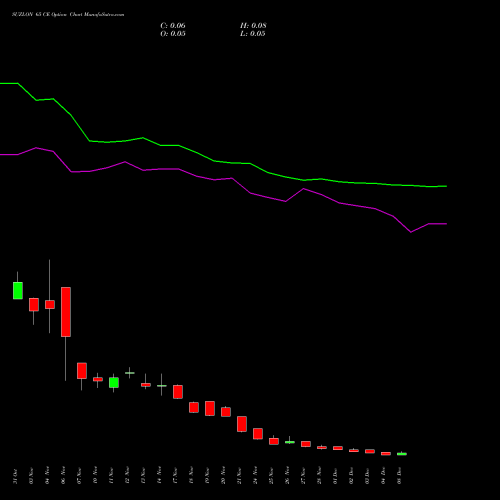Click the 01 Dec date label
Screen dimensions: 500x500
point(336,476)
